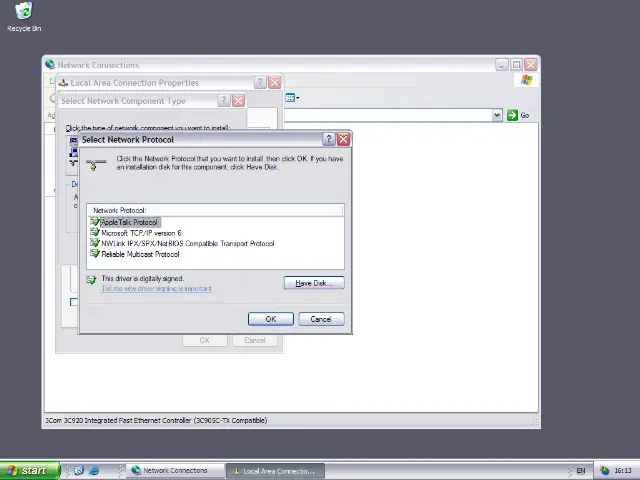Switch to Network Connections taskbar button

click(x=169, y=470)
